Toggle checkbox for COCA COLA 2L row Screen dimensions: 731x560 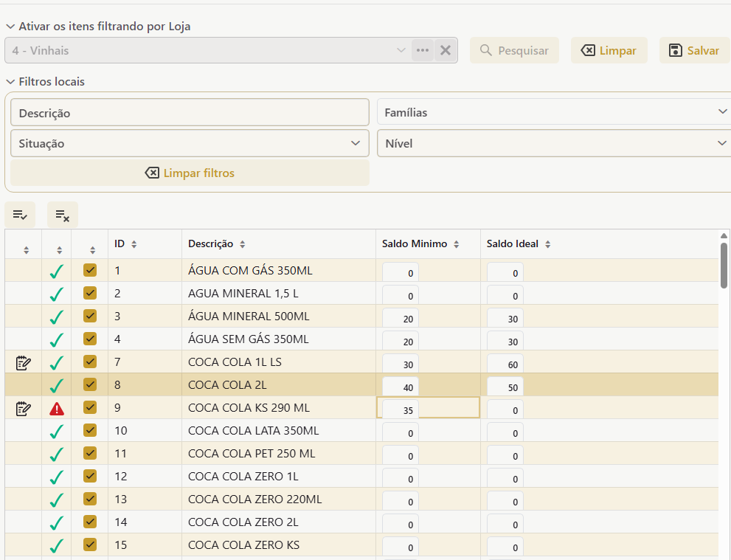point(90,384)
